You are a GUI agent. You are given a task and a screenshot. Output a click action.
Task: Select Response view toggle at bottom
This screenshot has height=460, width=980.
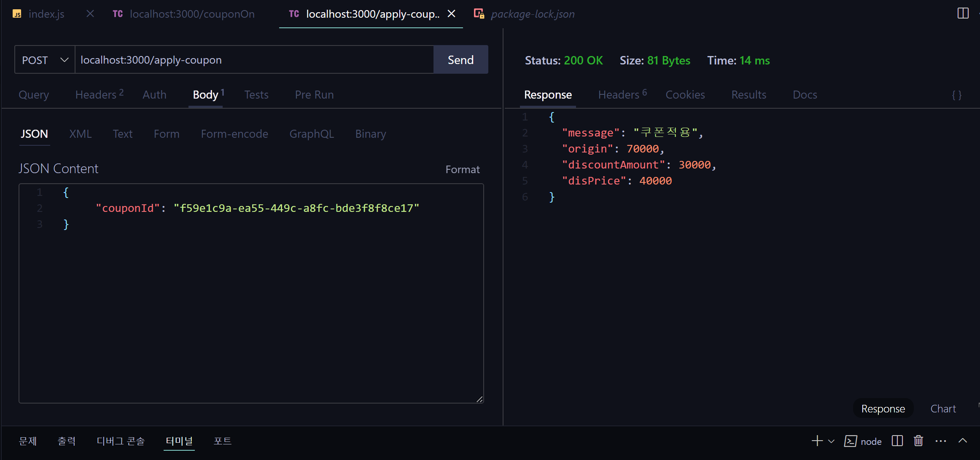coord(883,409)
